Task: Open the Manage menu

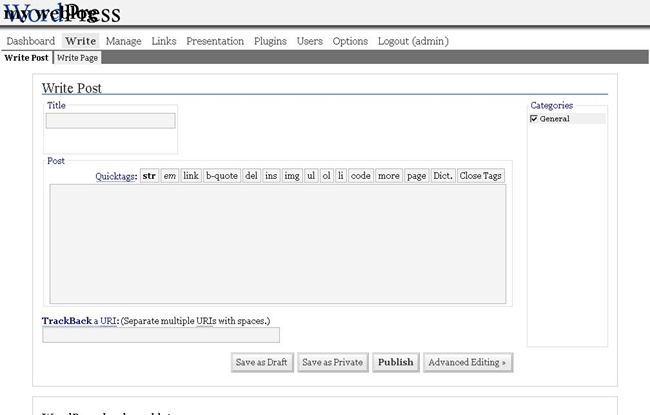Action: (123, 41)
